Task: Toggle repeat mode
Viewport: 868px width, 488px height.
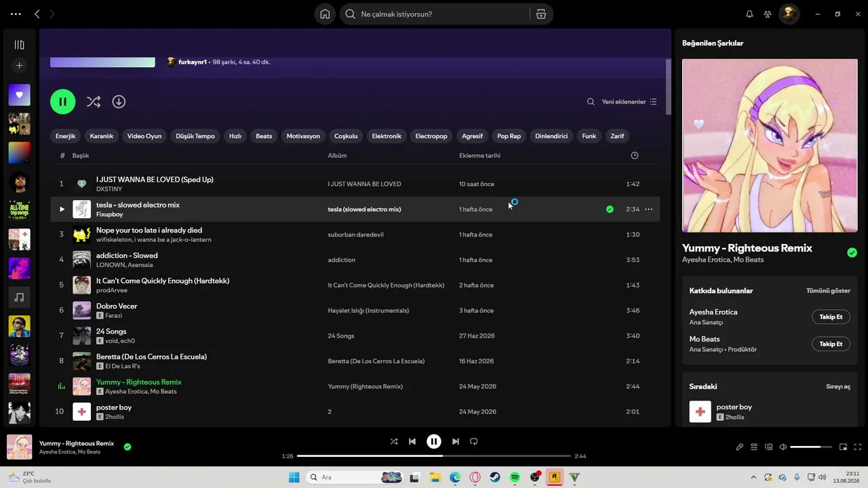Action: pyautogui.click(x=474, y=441)
